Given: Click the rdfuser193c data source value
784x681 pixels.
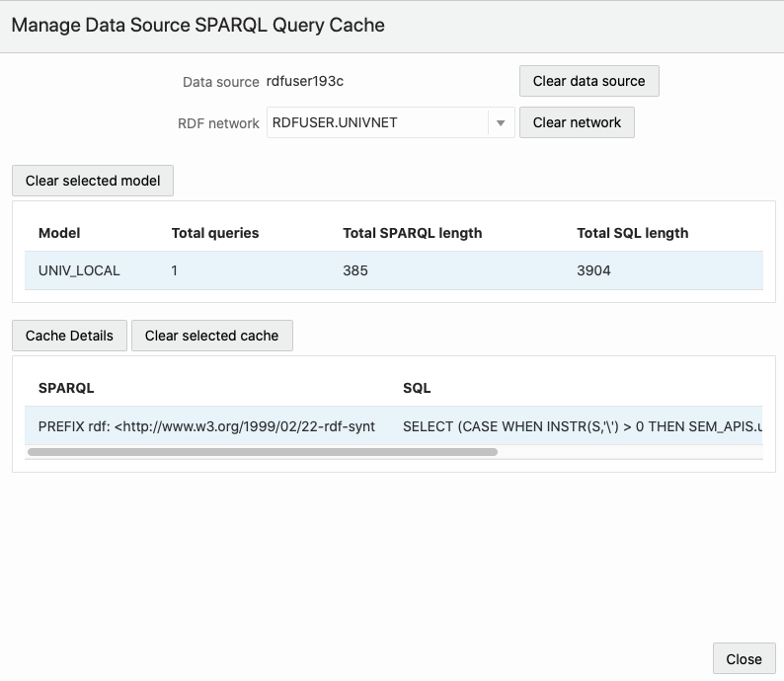Looking at the screenshot, I should [x=305, y=81].
